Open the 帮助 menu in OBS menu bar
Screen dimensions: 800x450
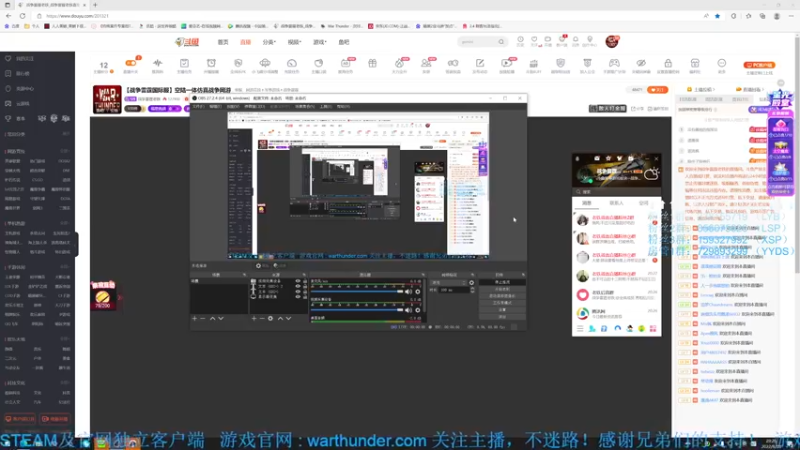(x=343, y=106)
